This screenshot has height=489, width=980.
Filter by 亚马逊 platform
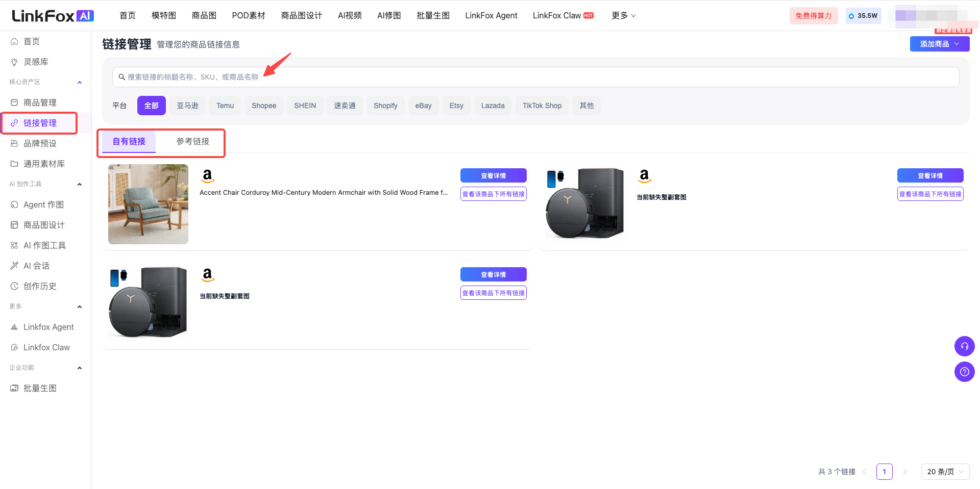click(x=188, y=106)
